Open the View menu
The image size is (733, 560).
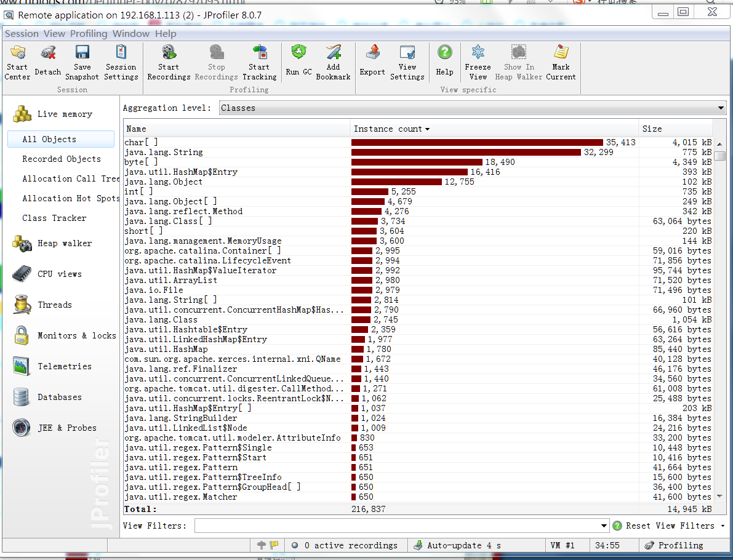(x=54, y=34)
